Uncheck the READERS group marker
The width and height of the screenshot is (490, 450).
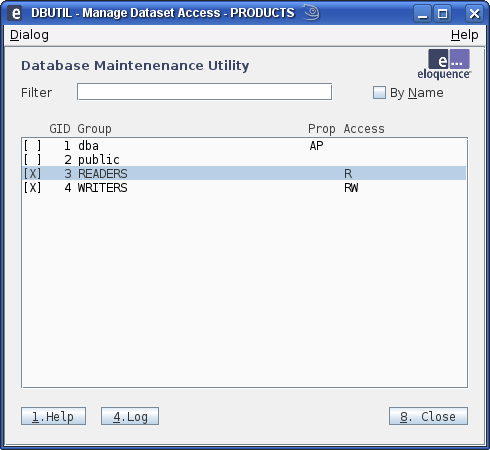click(x=33, y=174)
